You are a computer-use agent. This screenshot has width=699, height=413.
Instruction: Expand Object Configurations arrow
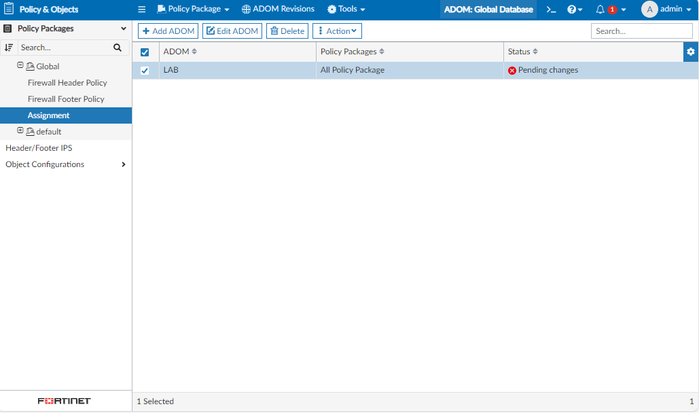click(x=123, y=165)
